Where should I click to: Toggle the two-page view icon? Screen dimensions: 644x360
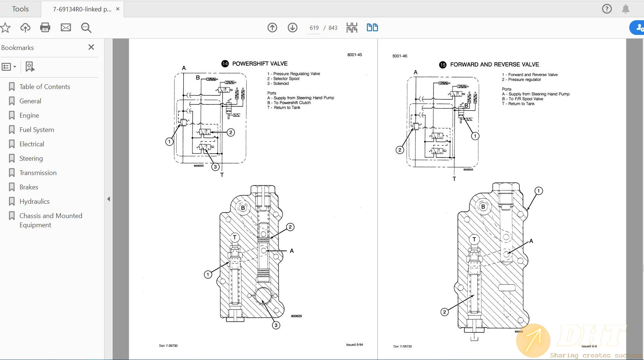coord(372,28)
